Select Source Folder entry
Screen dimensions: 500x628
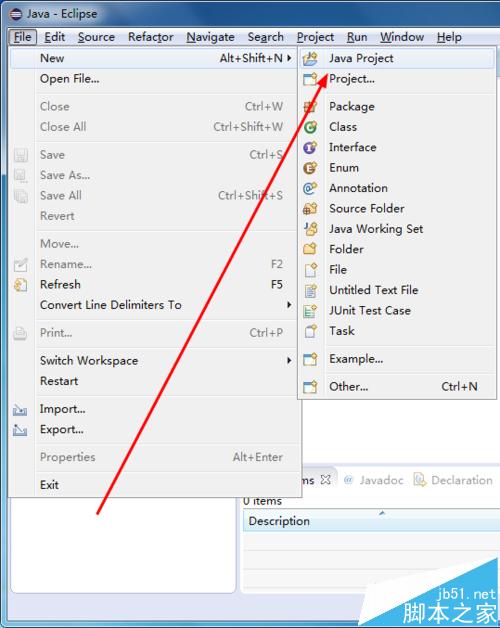(x=397, y=209)
